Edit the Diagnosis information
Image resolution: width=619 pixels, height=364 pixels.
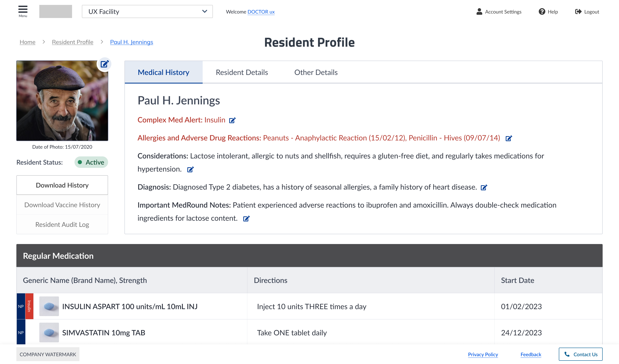tap(484, 187)
